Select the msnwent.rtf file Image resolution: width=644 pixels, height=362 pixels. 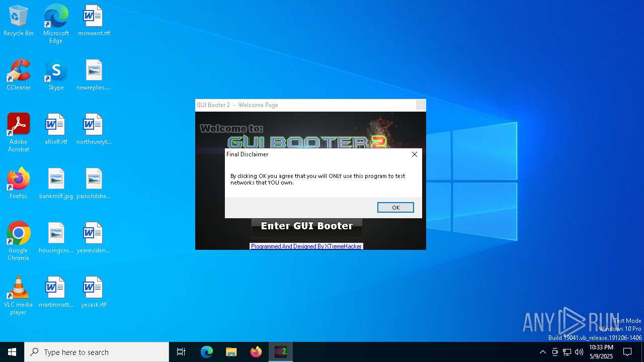pos(94,21)
